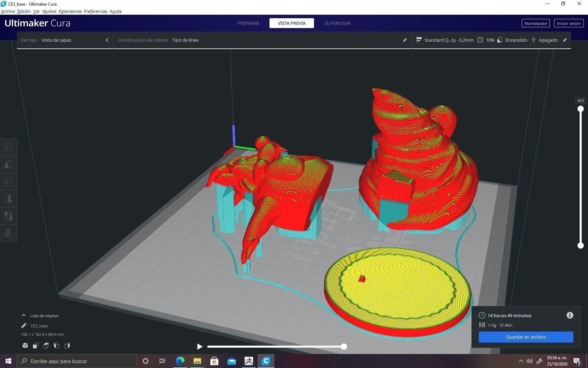Image resolution: width=588 pixels, height=368 pixels.
Task: Click Guardar en archivo button
Action: 526,337
